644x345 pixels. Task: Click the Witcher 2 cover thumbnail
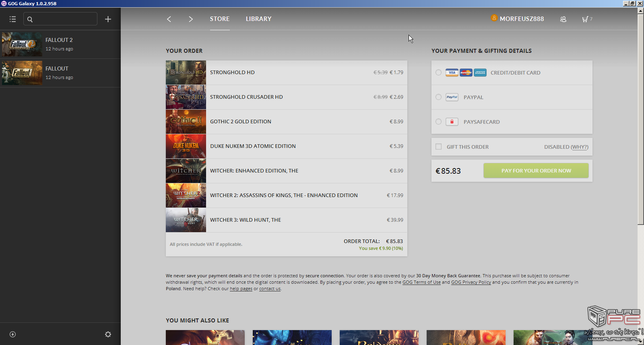click(x=186, y=195)
